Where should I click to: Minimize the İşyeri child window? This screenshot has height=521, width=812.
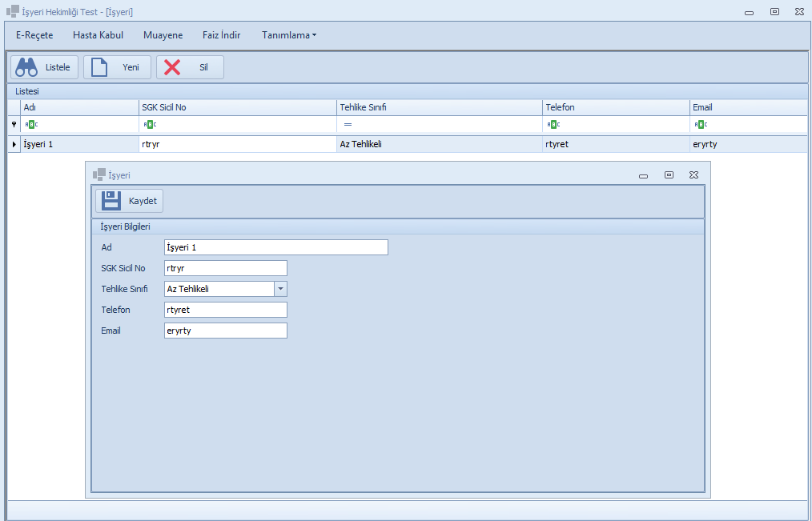point(643,176)
